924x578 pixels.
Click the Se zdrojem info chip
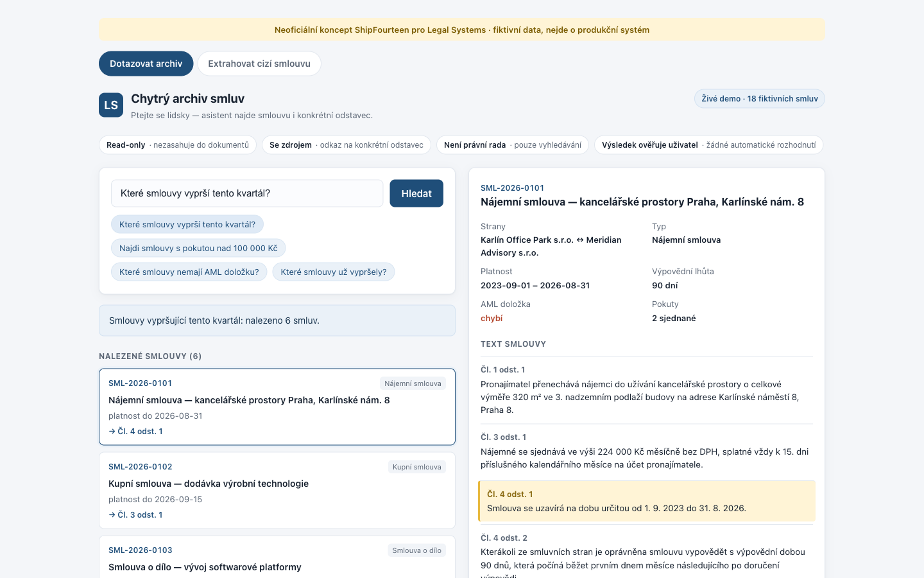tap(346, 145)
